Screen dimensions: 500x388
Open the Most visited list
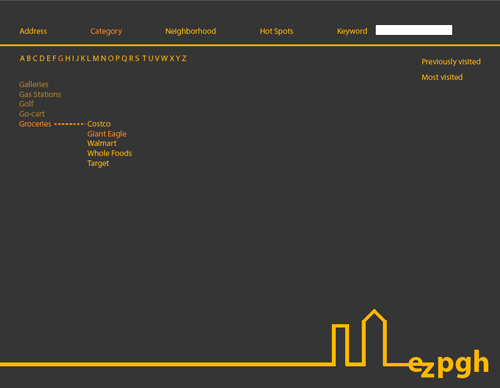(442, 77)
